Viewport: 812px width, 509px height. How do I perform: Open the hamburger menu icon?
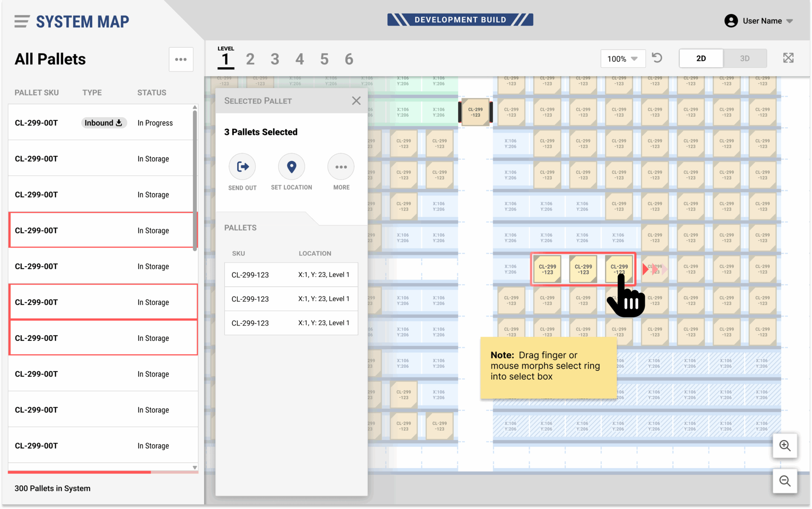(22, 21)
